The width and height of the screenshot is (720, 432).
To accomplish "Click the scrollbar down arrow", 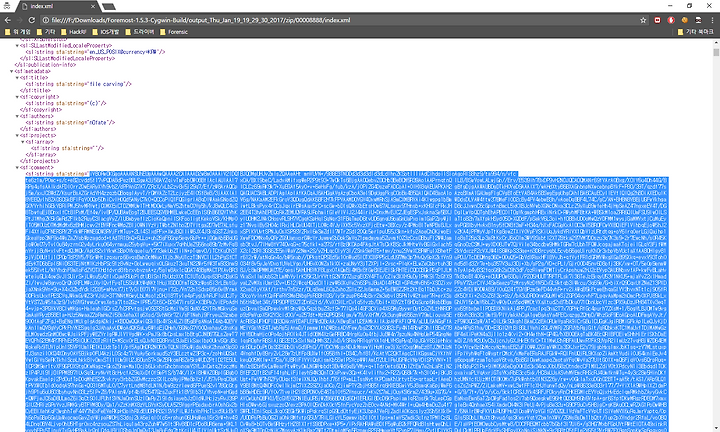I will pyautogui.click(x=716, y=428).
